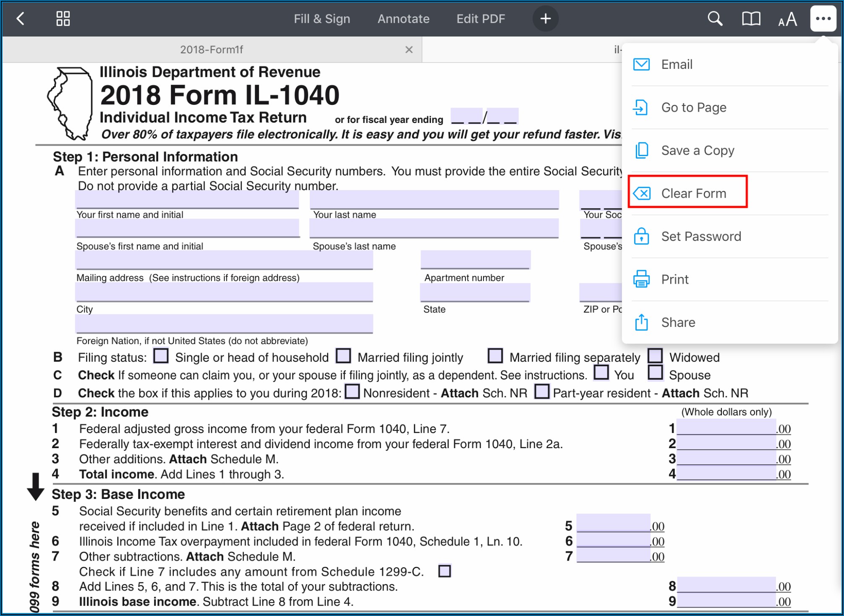The height and width of the screenshot is (616, 844).
Task: Choose Clear Form in the menu
Action: click(x=693, y=193)
